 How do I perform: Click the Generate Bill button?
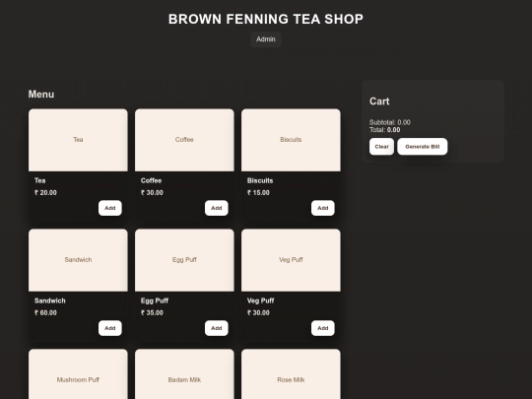point(423,147)
